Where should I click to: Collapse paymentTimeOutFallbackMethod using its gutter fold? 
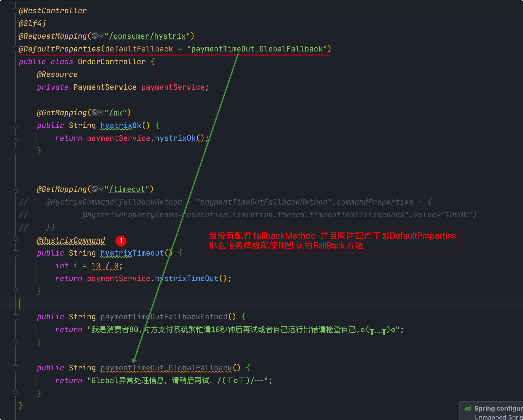coord(15,317)
